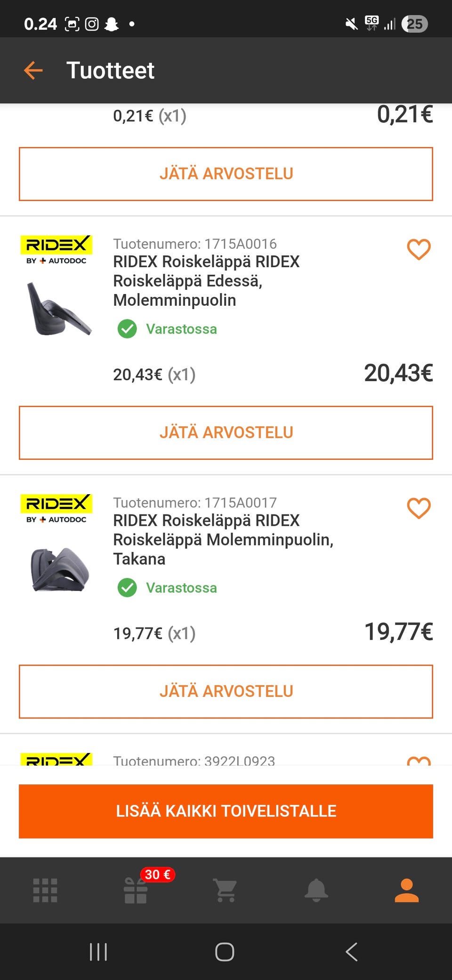Tap the Android home button

225,952
